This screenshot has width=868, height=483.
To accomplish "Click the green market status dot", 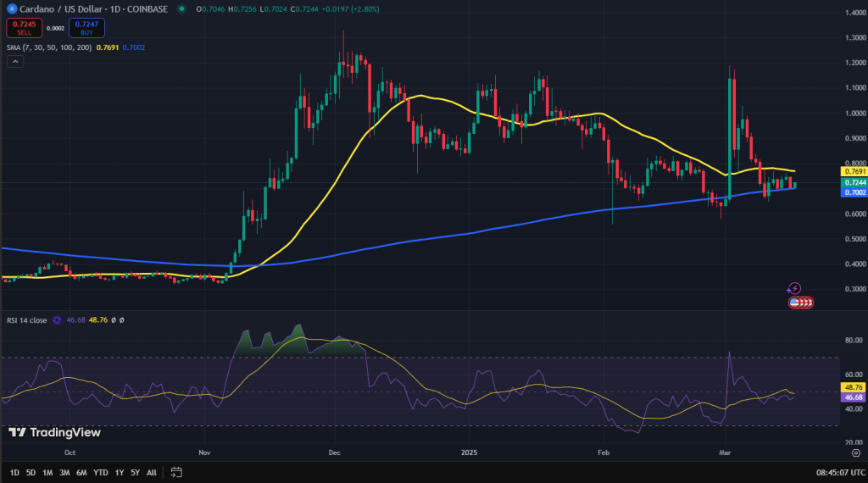I will point(181,8).
